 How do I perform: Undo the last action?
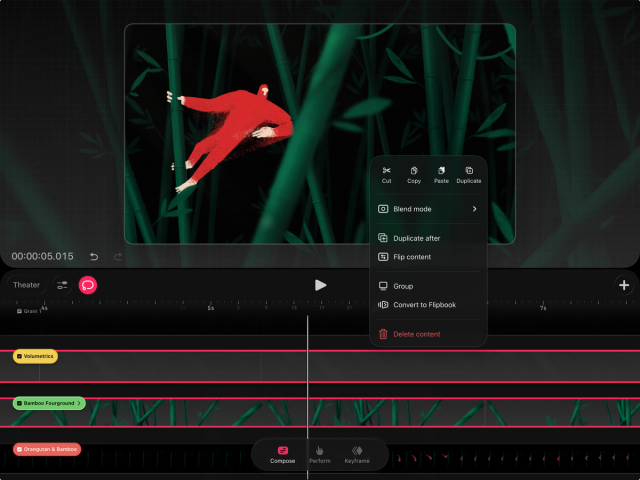[94, 256]
